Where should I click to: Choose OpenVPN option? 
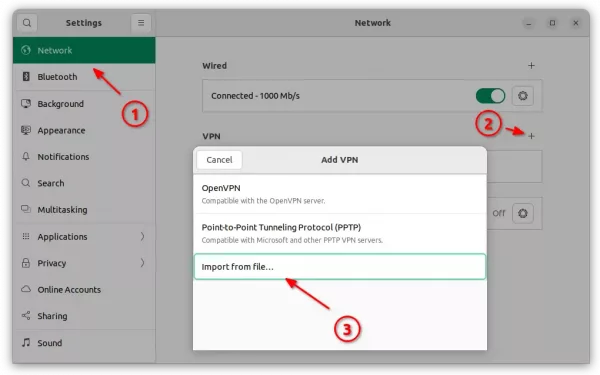pos(340,194)
